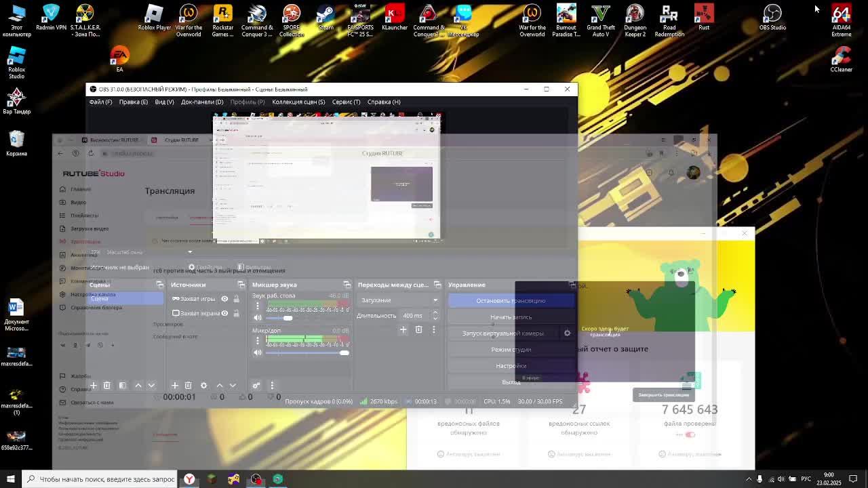Add a new scene transition
Screen dimensions: 868x488
click(403, 329)
